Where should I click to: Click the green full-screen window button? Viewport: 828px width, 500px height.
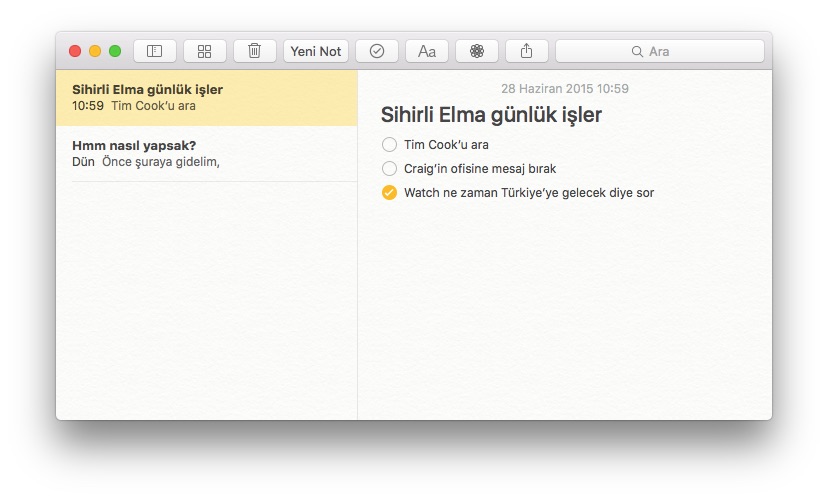pyautogui.click(x=115, y=51)
